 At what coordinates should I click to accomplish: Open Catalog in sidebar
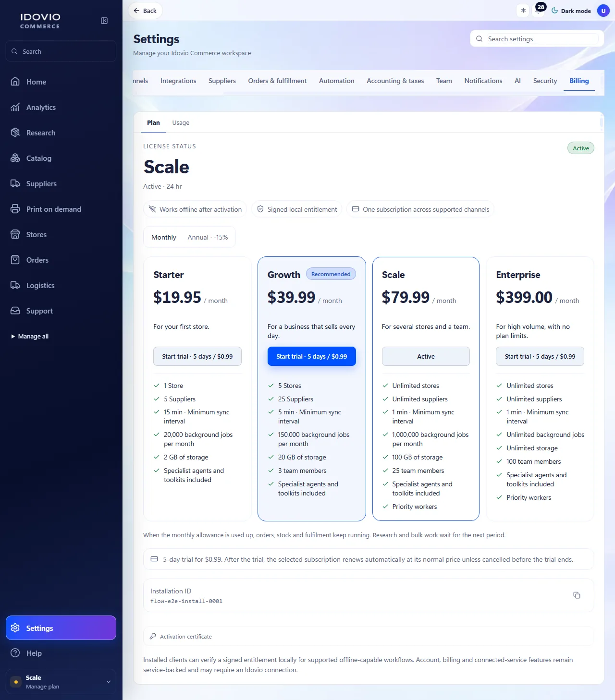pyautogui.click(x=61, y=158)
